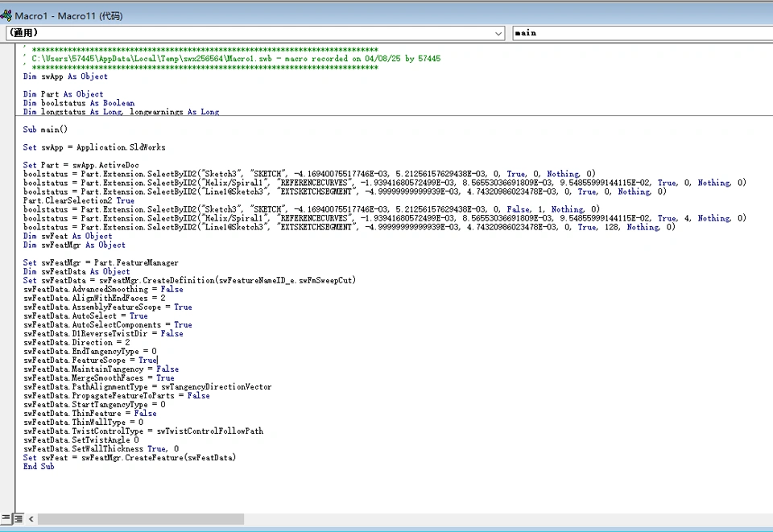Click the 'Sub main()' line
773x532 pixels.
coord(45,130)
